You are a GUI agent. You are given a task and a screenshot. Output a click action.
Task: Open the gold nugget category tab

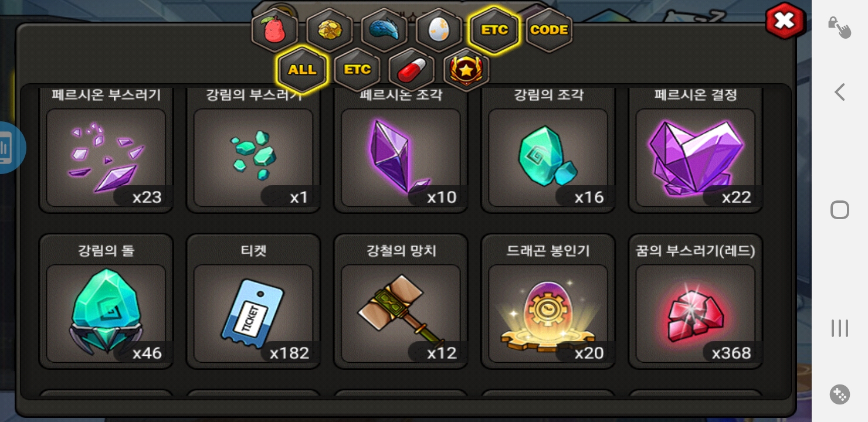(330, 30)
